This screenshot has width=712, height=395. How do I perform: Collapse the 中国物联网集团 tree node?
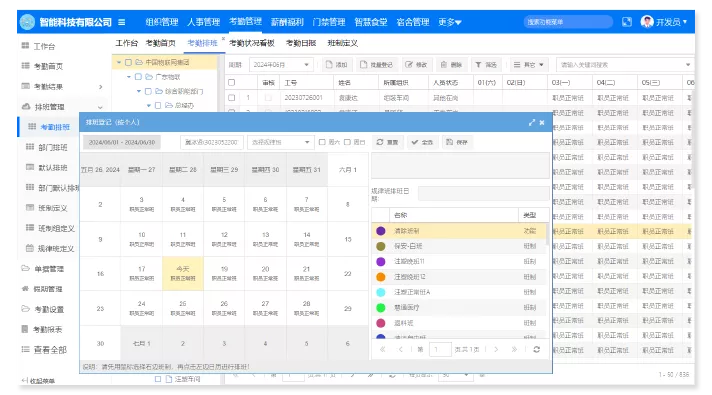click(x=119, y=62)
